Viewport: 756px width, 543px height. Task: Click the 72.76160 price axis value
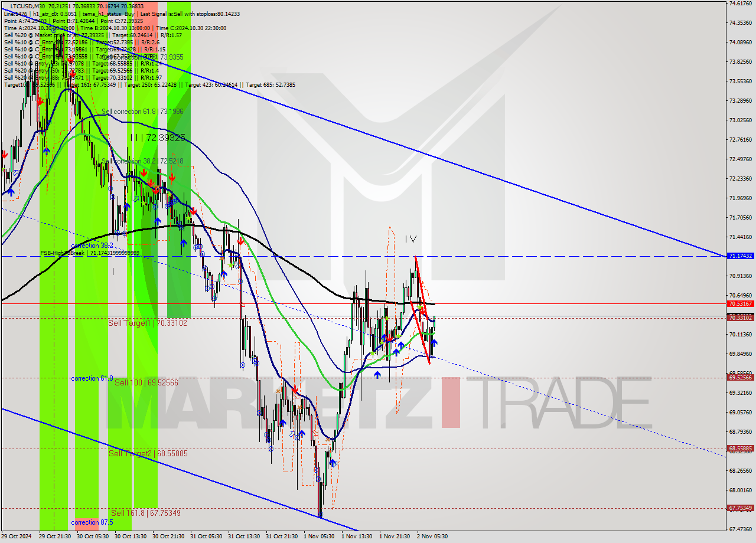[740, 139]
